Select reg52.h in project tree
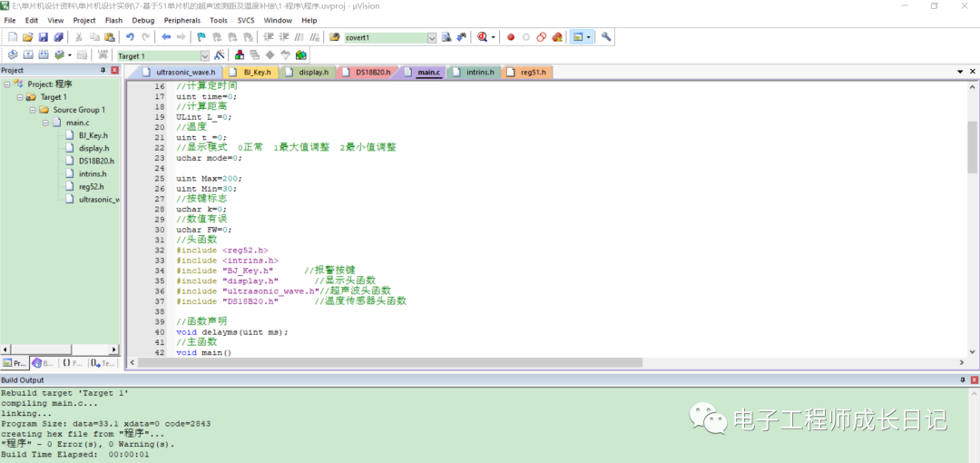This screenshot has height=463, width=980. pyautogui.click(x=92, y=186)
